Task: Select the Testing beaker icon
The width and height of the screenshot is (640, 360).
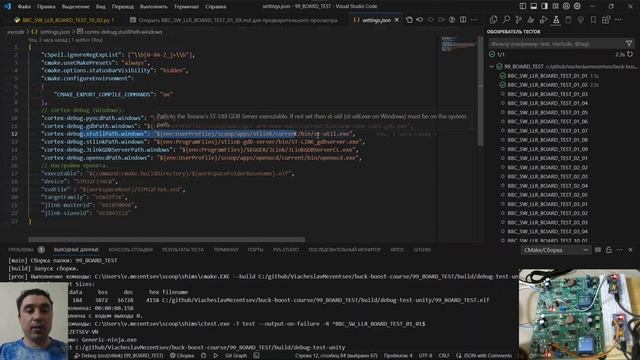Action: pyautogui.click(x=556, y=20)
